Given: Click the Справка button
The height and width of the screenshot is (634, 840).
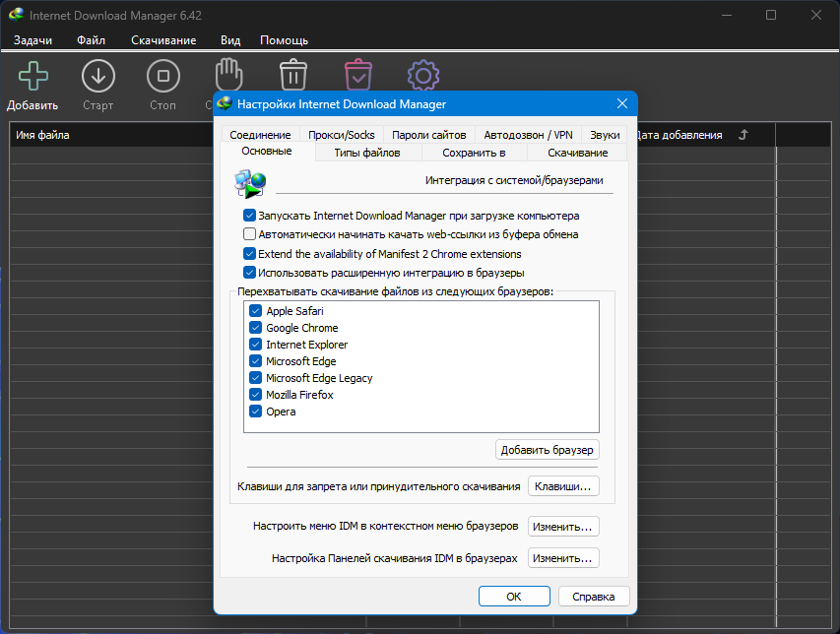Looking at the screenshot, I should coord(594,596).
